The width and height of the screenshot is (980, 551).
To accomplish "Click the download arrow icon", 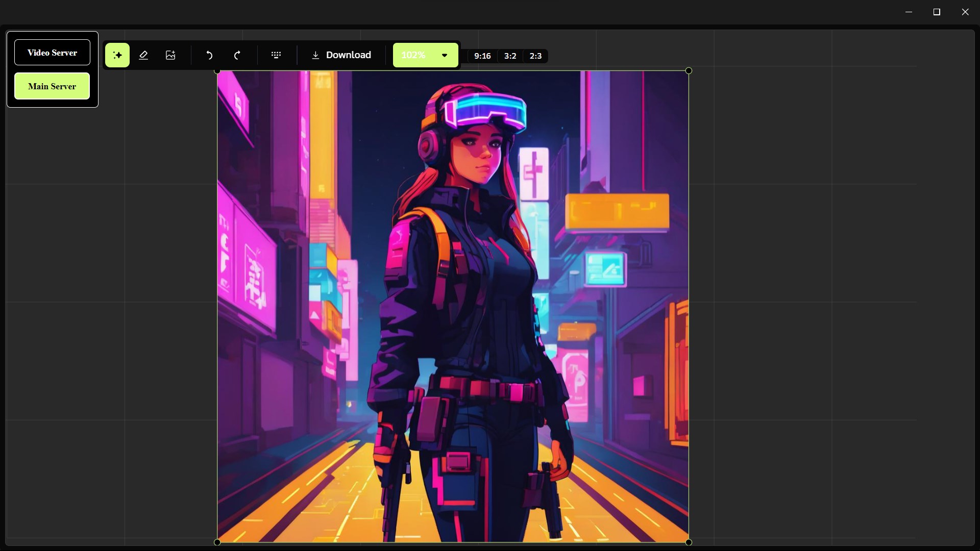I will [x=315, y=55].
